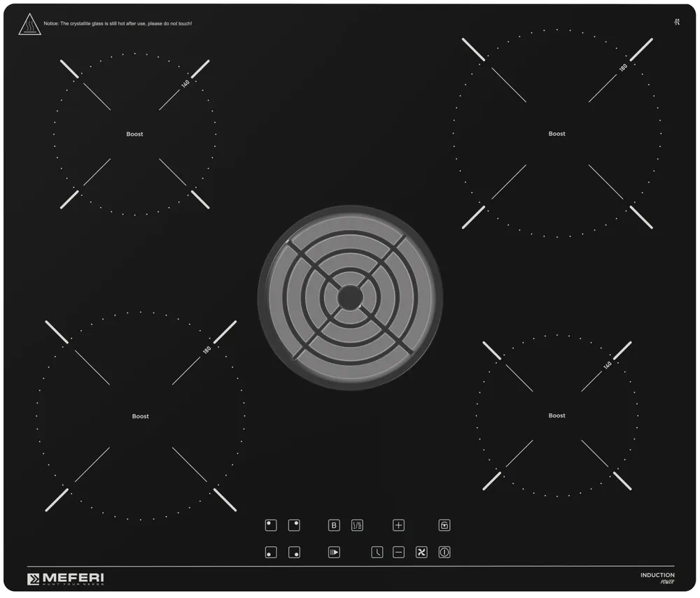The height and width of the screenshot is (598, 700).
Task: Select the bottom-left cooking zone button
Action: [271, 553]
